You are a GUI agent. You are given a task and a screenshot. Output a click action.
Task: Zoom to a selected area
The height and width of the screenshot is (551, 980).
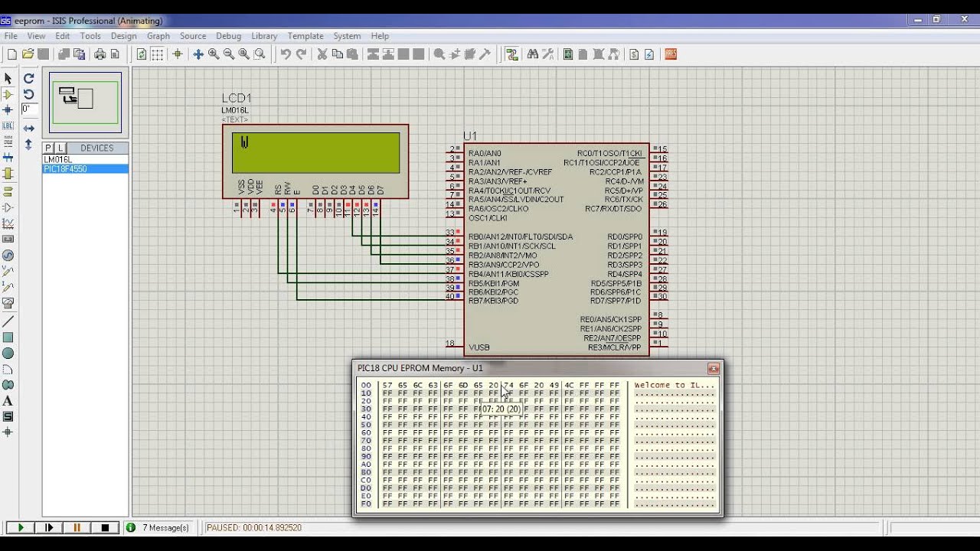coord(260,54)
